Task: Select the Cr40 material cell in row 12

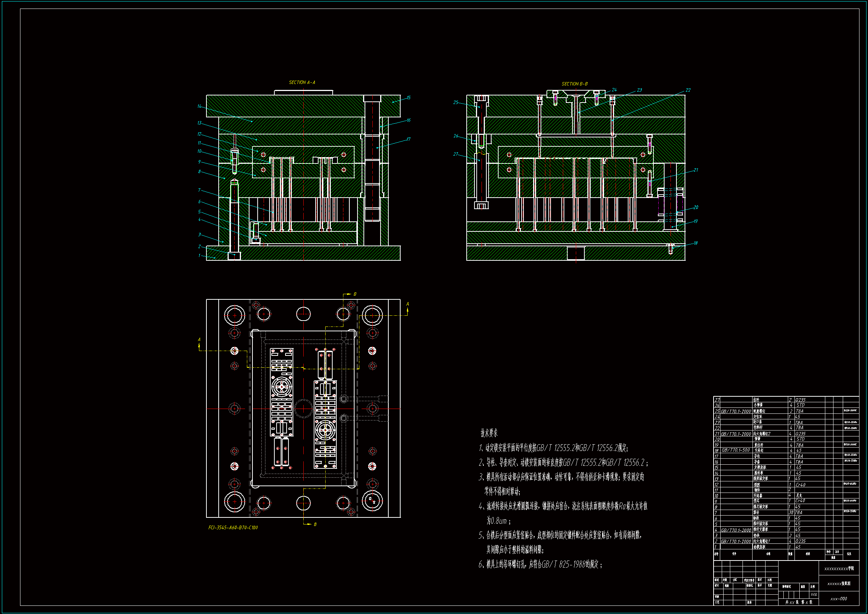Action: pyautogui.click(x=800, y=485)
